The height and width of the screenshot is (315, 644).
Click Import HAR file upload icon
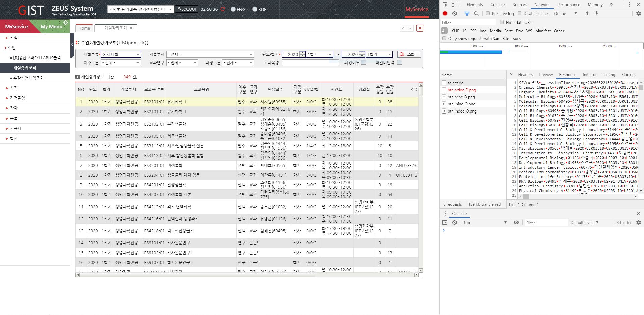(x=587, y=13)
